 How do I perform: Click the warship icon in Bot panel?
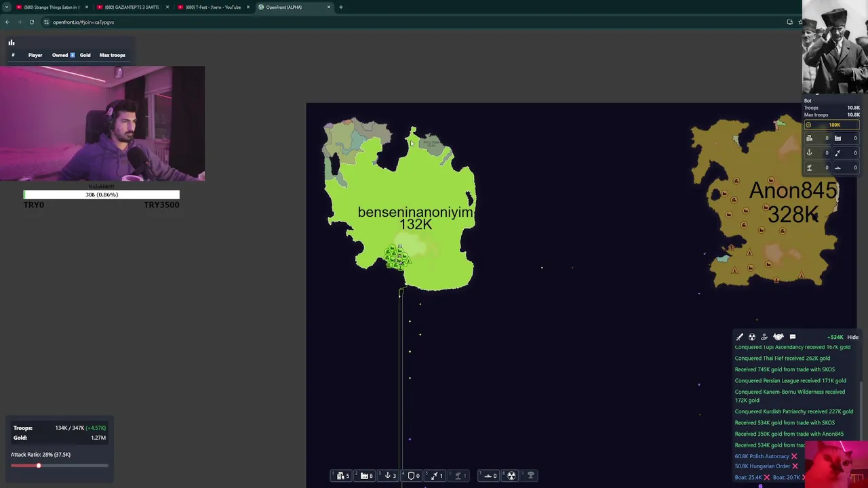(837, 167)
